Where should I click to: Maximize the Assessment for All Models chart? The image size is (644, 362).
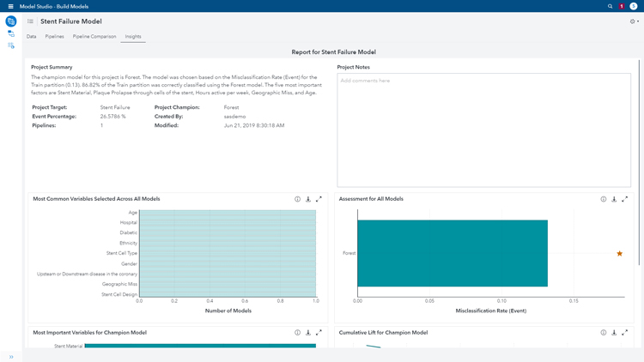[624, 199]
